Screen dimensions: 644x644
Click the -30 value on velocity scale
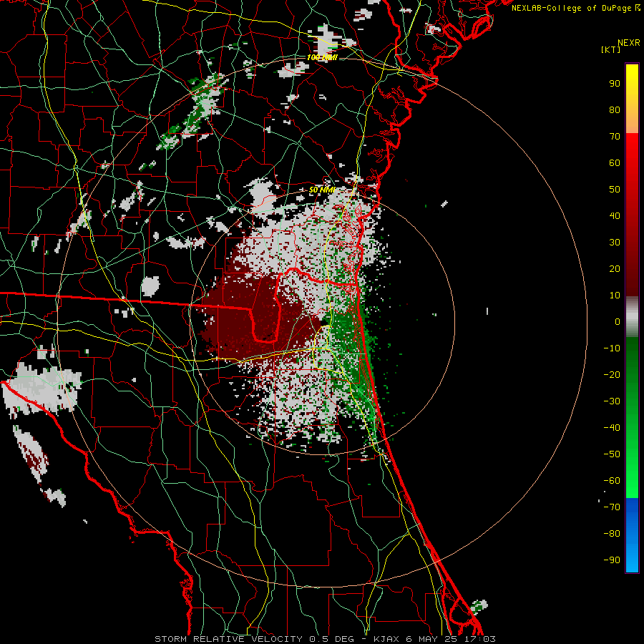(x=612, y=401)
